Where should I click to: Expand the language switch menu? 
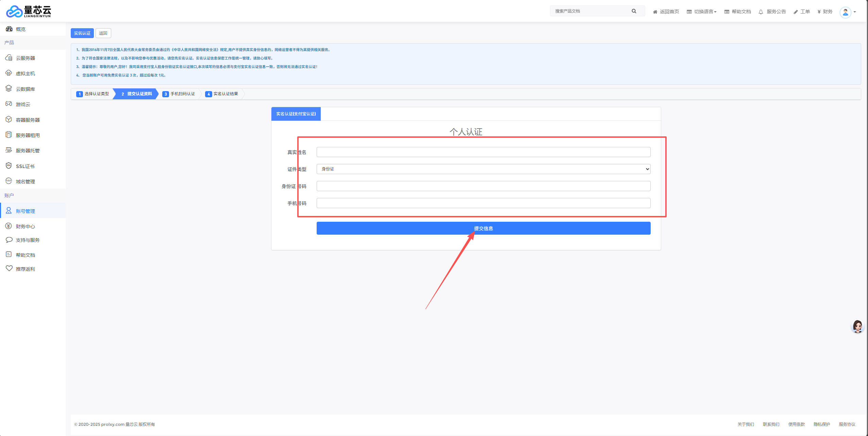click(702, 12)
